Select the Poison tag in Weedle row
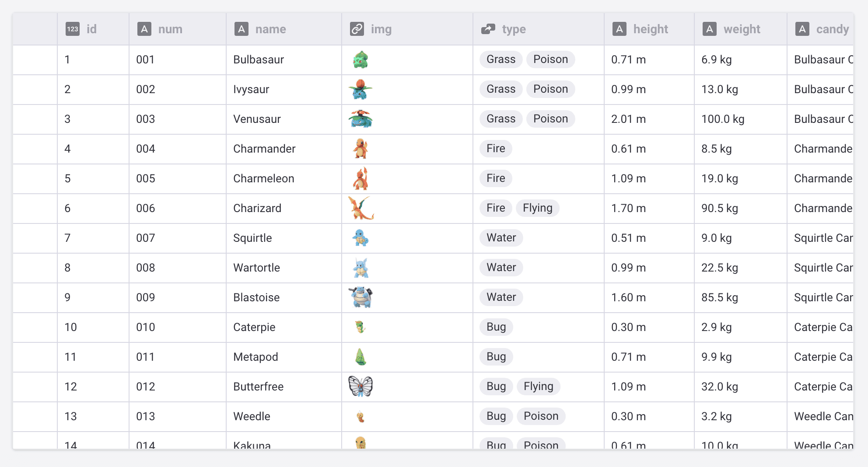The width and height of the screenshot is (868, 467). 541,416
